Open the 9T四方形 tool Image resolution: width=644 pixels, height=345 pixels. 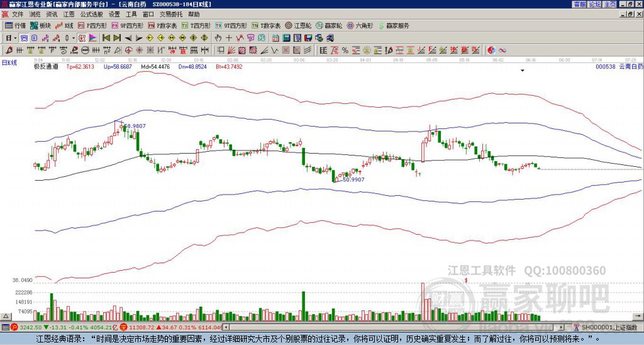(231, 25)
